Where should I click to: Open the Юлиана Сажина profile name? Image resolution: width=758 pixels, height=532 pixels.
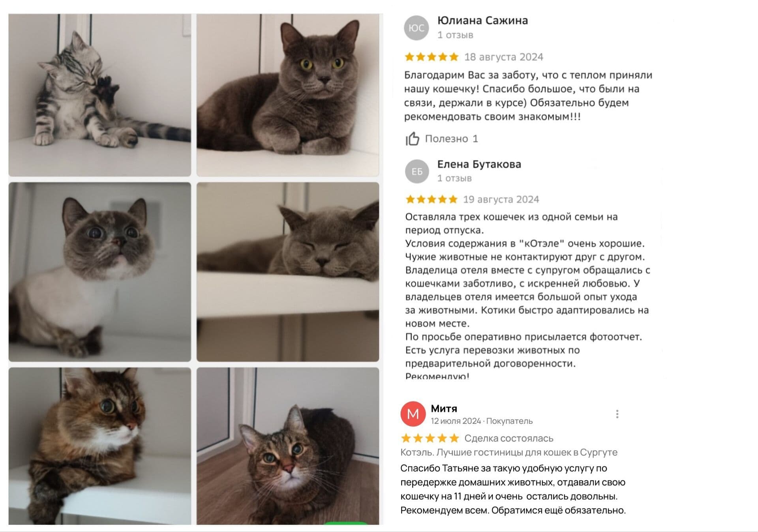pos(482,21)
